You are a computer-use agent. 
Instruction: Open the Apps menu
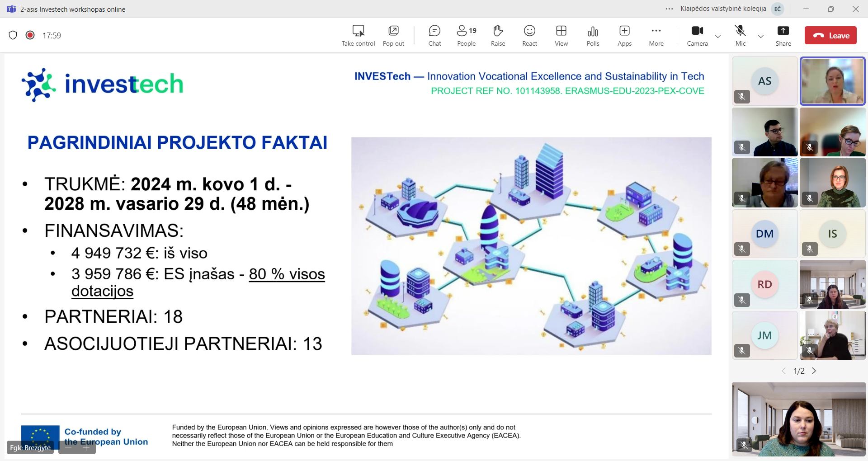click(624, 35)
